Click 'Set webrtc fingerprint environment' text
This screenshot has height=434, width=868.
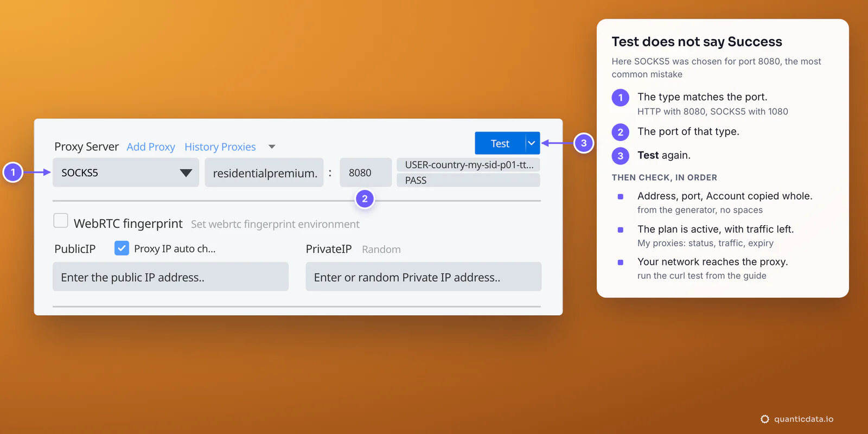coord(275,224)
